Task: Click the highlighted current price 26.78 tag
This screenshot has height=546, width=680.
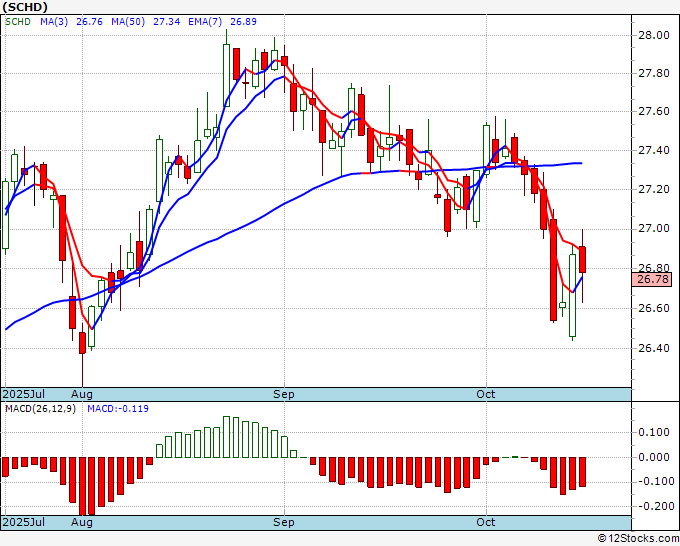Action: coord(652,279)
